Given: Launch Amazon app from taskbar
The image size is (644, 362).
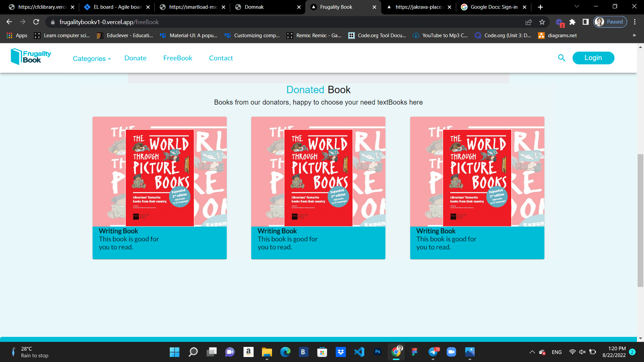Looking at the screenshot, I should click(x=248, y=352).
